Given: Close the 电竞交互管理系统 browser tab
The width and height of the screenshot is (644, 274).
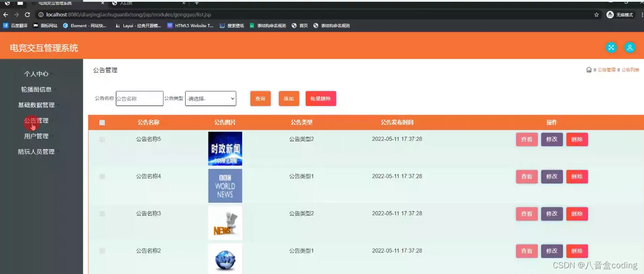Looking at the screenshot, I should coord(102,3).
